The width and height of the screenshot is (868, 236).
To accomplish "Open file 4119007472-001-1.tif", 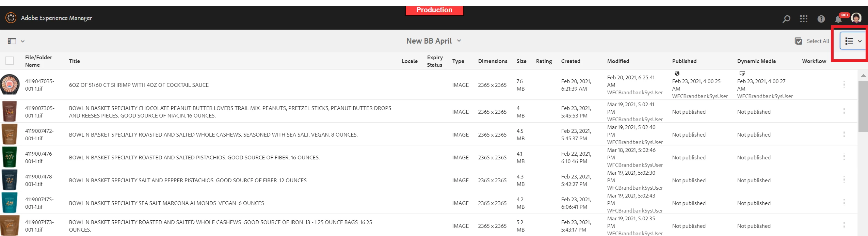I will (39, 135).
